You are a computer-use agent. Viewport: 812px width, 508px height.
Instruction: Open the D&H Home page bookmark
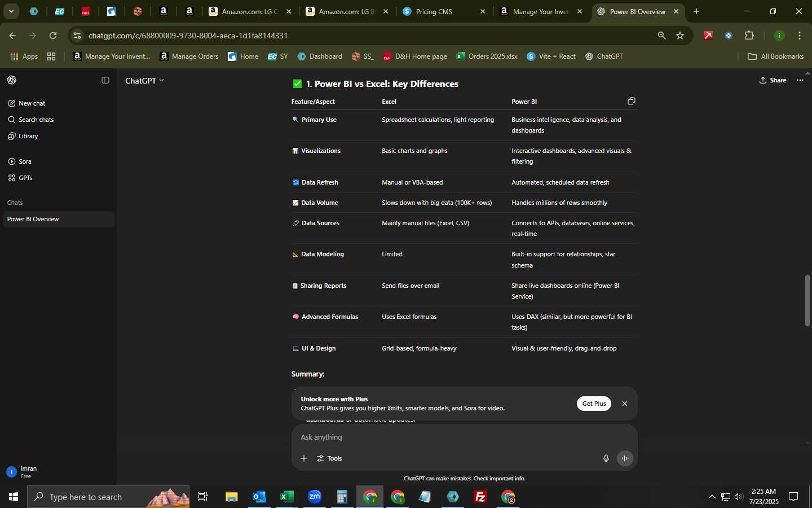pyautogui.click(x=415, y=56)
